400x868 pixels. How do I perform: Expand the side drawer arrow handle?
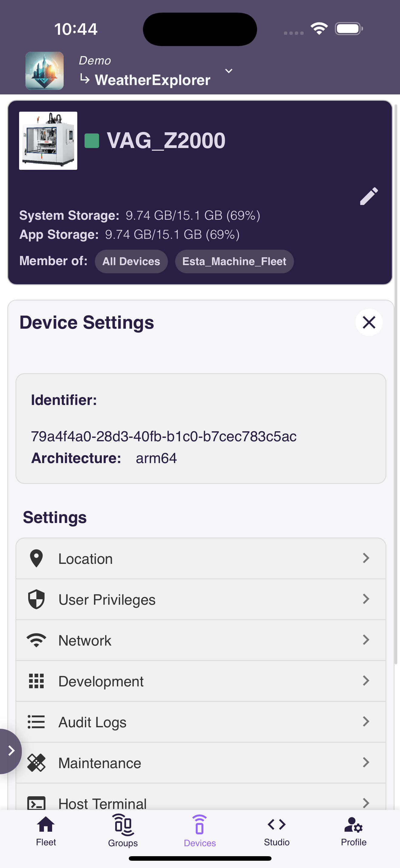11,750
